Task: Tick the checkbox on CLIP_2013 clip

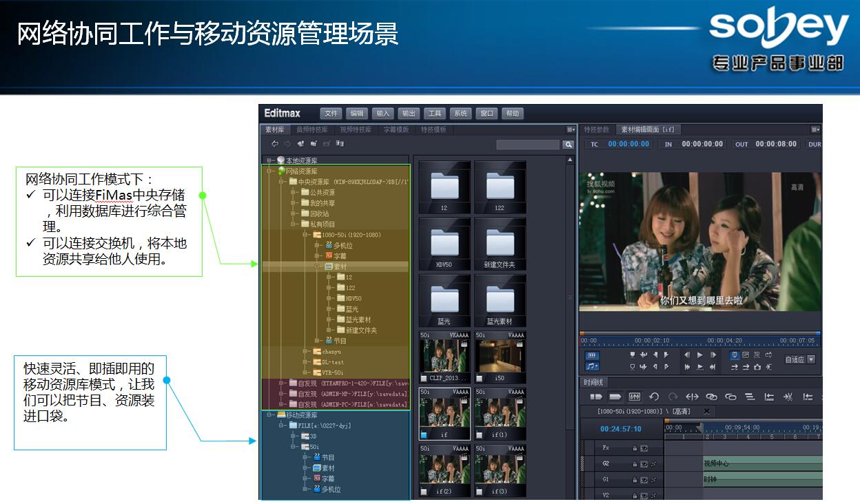Action: (424, 379)
